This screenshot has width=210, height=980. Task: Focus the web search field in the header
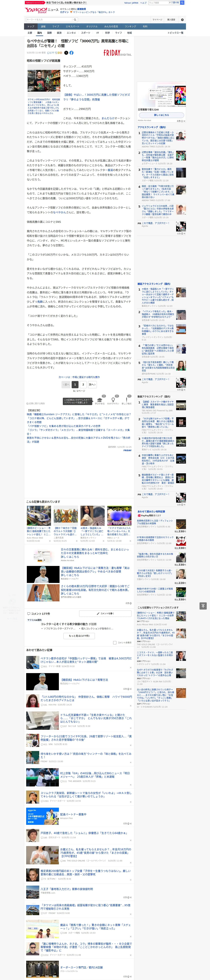coord(158,3)
